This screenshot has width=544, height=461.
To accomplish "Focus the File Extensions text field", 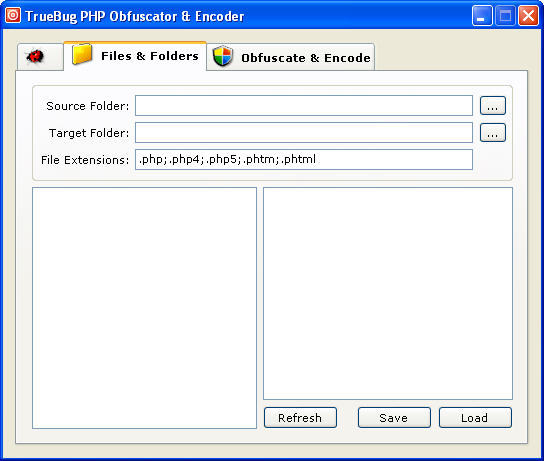I will [x=304, y=160].
